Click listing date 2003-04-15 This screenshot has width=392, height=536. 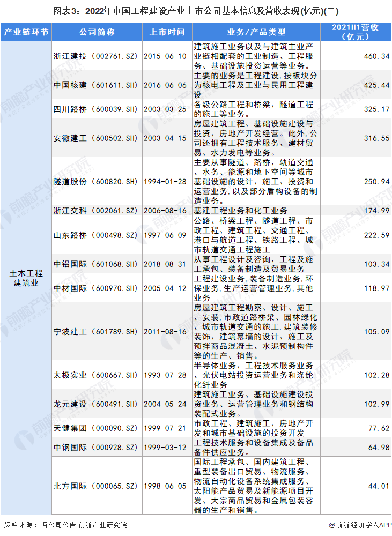click(165, 138)
